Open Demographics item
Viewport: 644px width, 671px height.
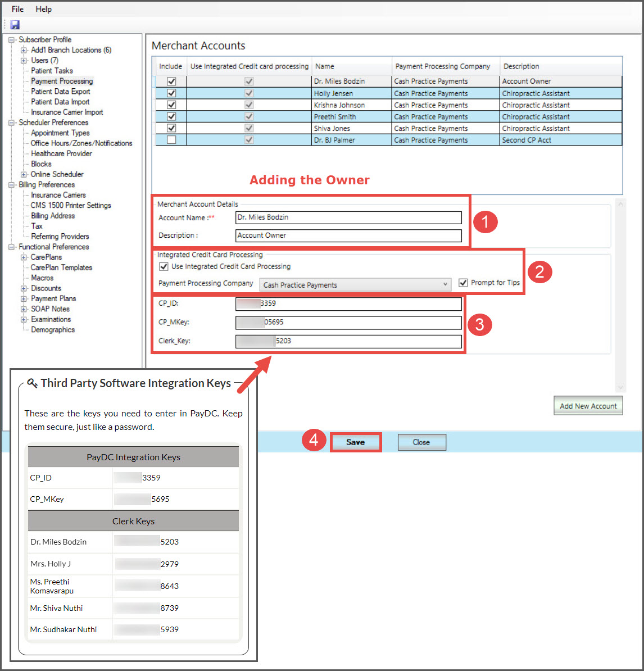[x=53, y=329]
